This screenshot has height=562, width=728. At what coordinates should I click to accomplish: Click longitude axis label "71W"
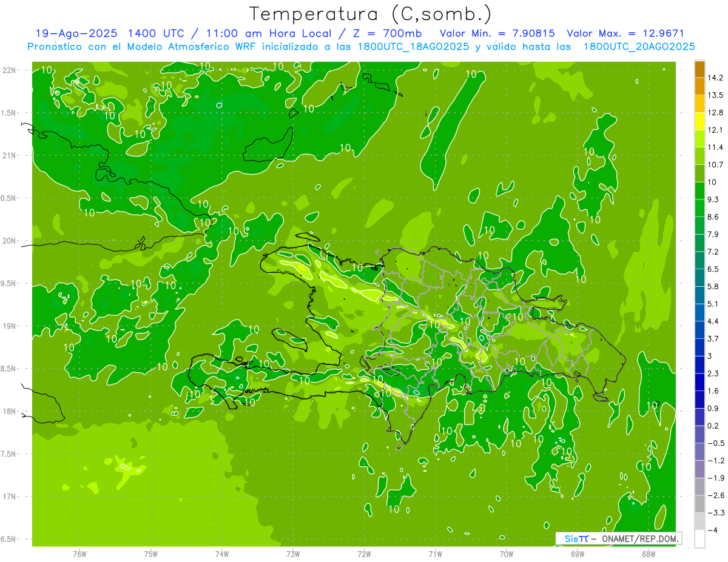[435, 554]
